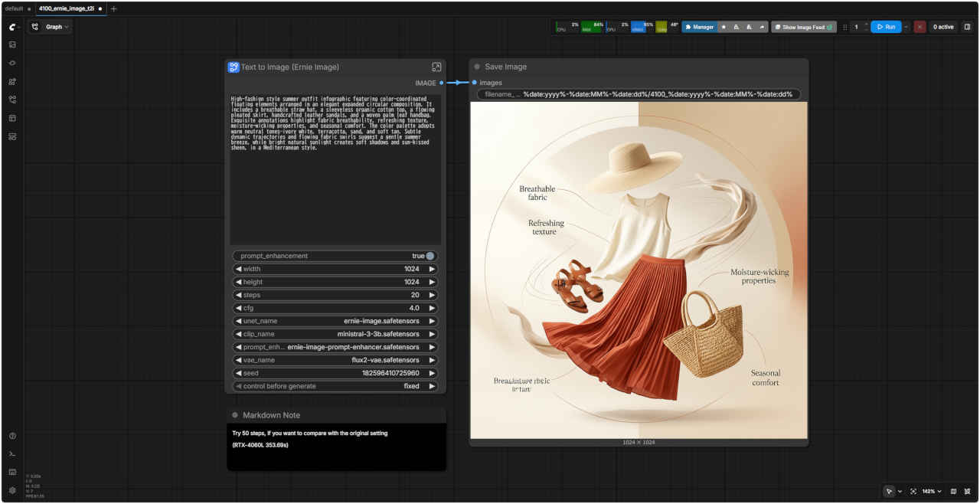Increase steps value with right arrow
The height and width of the screenshot is (504, 980).
tap(432, 295)
